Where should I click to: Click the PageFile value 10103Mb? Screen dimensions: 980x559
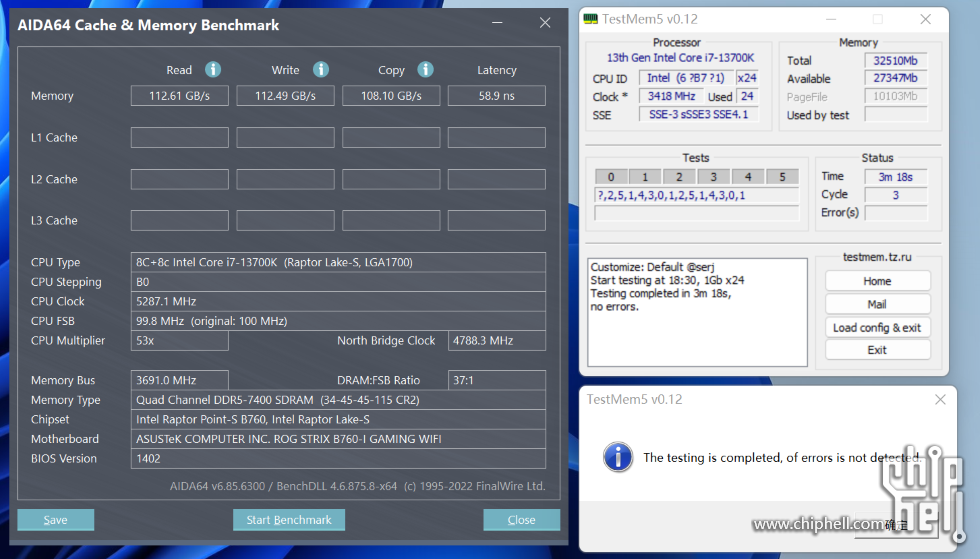(x=896, y=96)
